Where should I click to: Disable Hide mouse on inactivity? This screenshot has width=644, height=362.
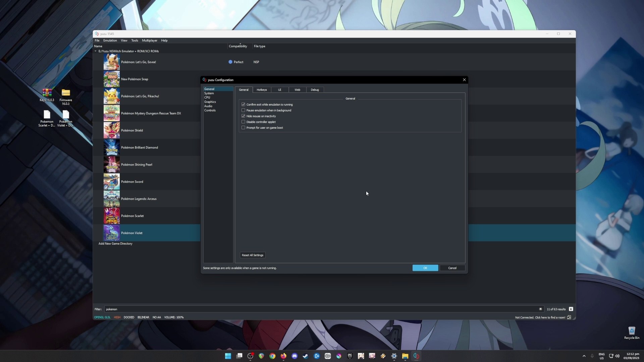point(243,116)
